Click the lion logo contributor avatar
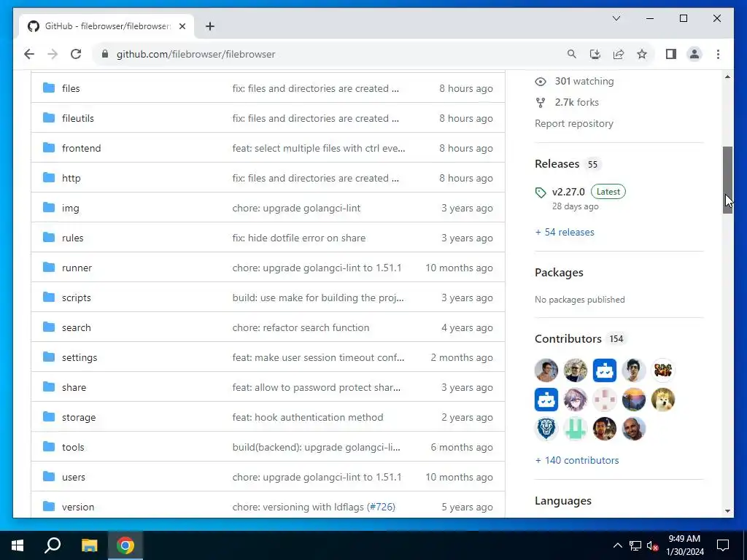Screen dimensions: 747x560 click(x=546, y=429)
